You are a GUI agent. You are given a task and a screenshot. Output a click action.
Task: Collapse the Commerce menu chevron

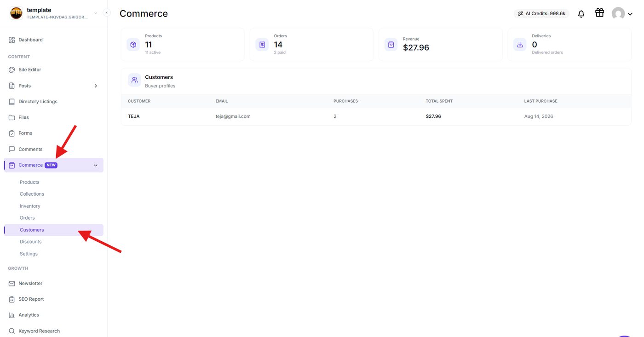(x=96, y=165)
